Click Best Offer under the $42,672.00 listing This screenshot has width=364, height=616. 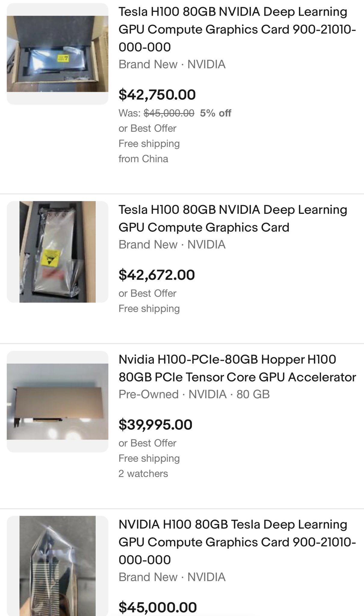tap(147, 293)
